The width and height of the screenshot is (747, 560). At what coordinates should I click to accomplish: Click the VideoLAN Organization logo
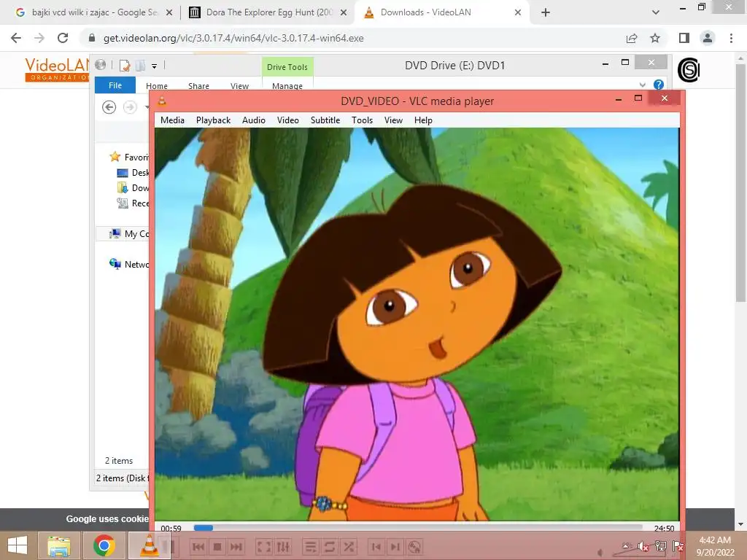pos(57,69)
